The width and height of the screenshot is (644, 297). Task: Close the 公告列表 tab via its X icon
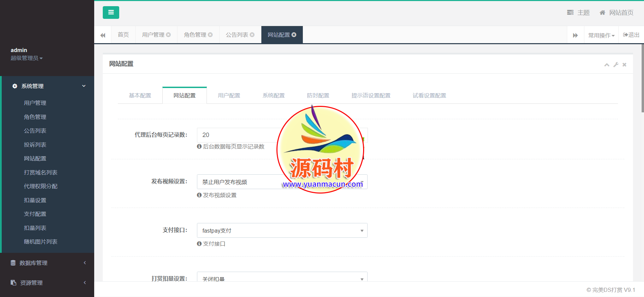click(252, 35)
